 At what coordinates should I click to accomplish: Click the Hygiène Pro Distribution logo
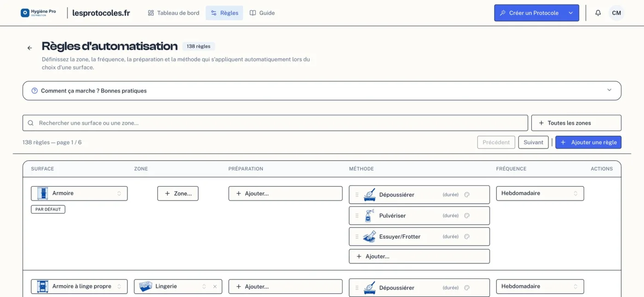click(38, 13)
